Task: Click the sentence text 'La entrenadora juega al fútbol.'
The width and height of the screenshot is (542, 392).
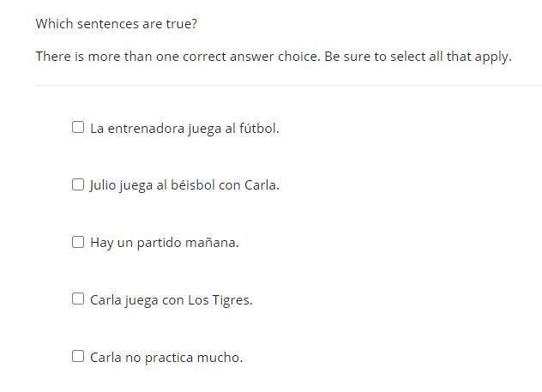Action: [x=184, y=129]
